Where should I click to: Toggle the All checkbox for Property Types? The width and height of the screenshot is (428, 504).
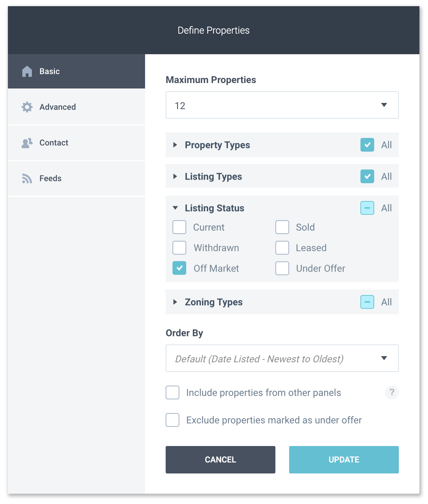click(x=367, y=145)
